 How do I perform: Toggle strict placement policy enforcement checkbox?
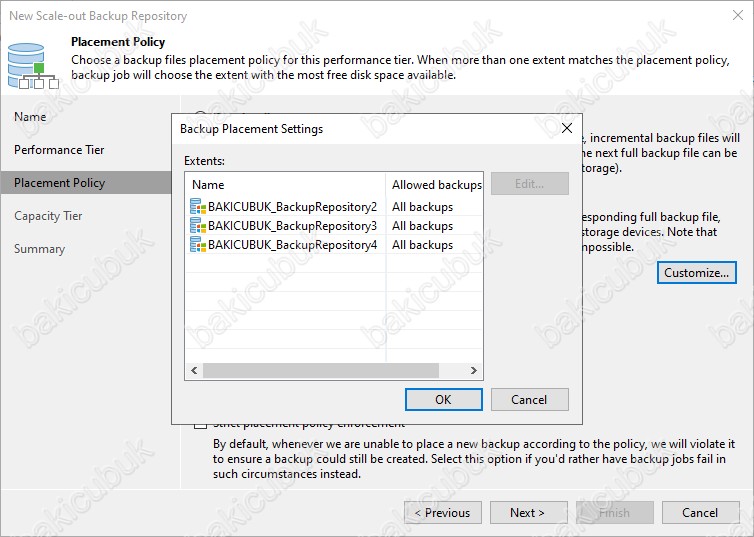[x=201, y=426]
